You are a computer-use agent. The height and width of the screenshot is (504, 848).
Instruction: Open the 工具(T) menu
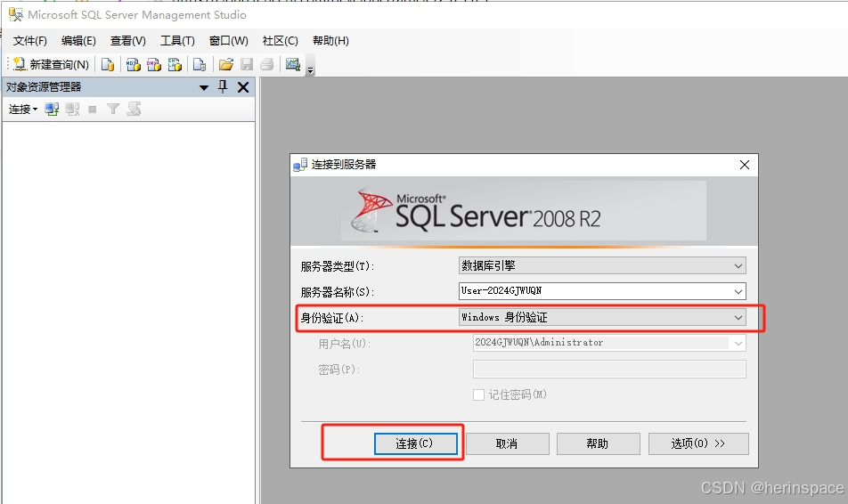pyautogui.click(x=177, y=41)
